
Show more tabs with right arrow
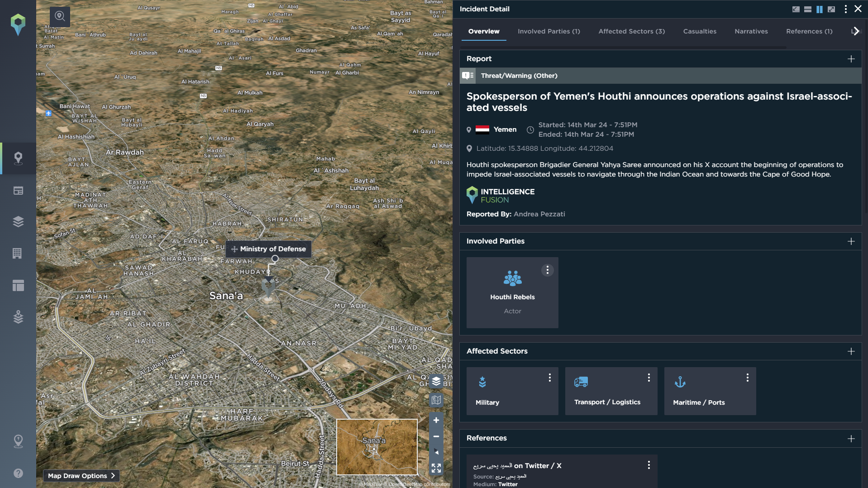pyautogui.click(x=855, y=31)
